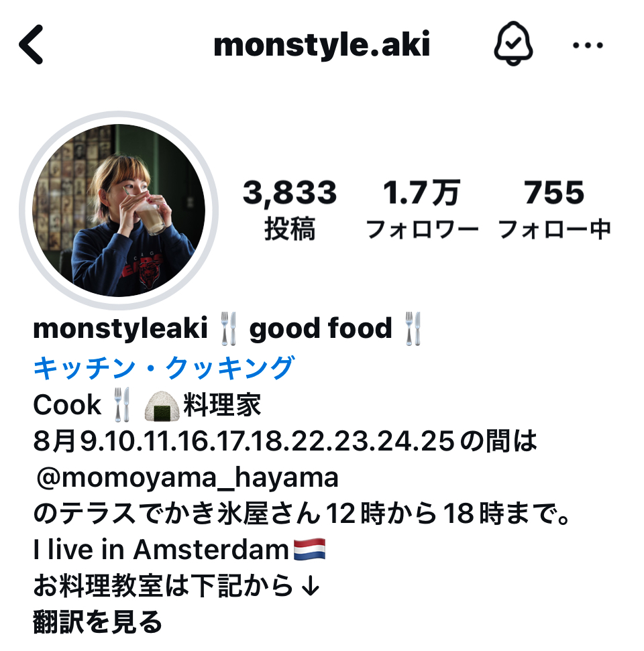The height and width of the screenshot is (651, 644).
Task: Open the 1.7万 followers number
Action: (422, 192)
